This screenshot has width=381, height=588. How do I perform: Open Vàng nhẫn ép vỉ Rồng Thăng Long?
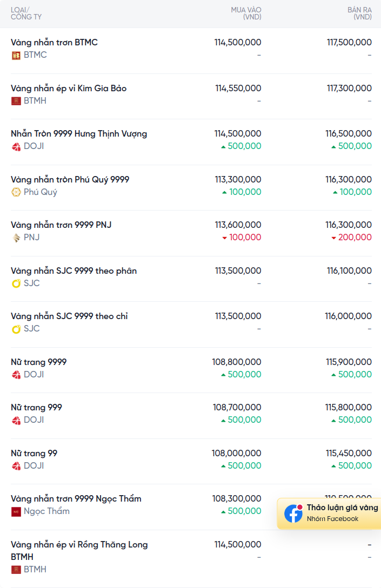[79, 551]
